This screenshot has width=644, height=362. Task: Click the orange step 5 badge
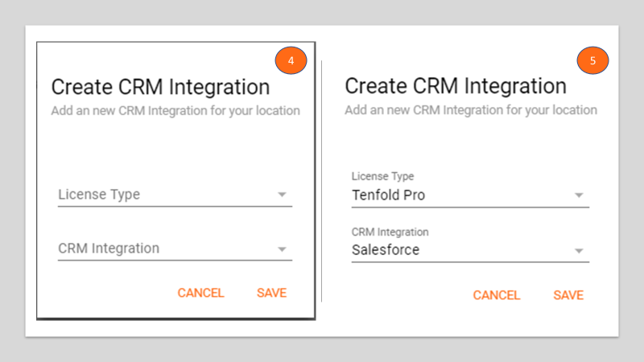coord(592,60)
